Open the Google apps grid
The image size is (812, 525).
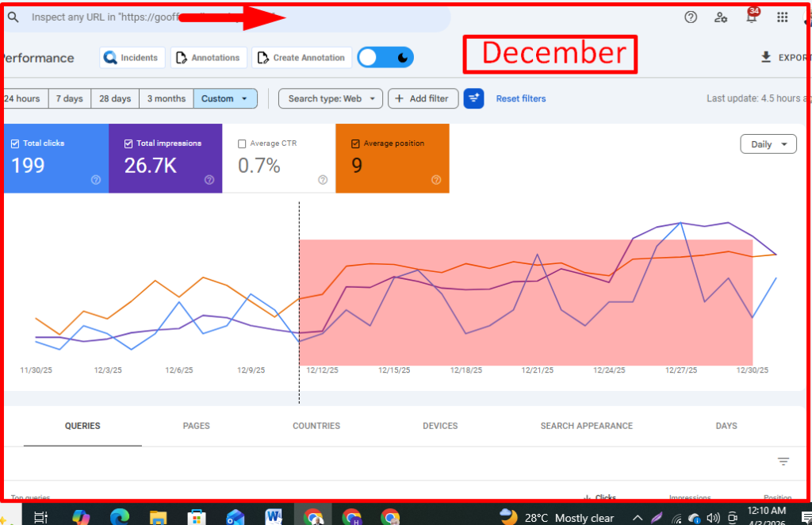(783, 17)
